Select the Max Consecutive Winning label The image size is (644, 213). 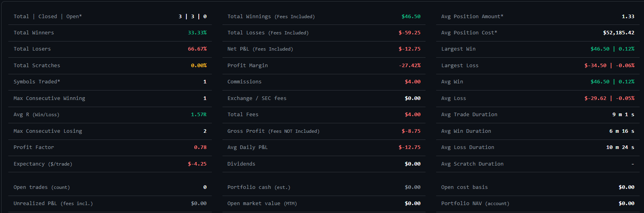49,98
